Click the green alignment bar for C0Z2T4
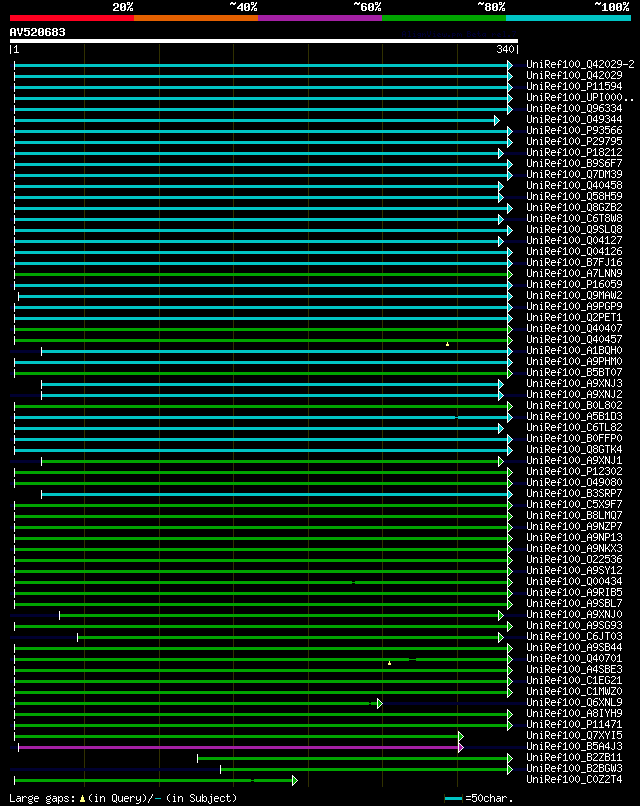Viewport: 640px width, 806px height. click(x=153, y=780)
